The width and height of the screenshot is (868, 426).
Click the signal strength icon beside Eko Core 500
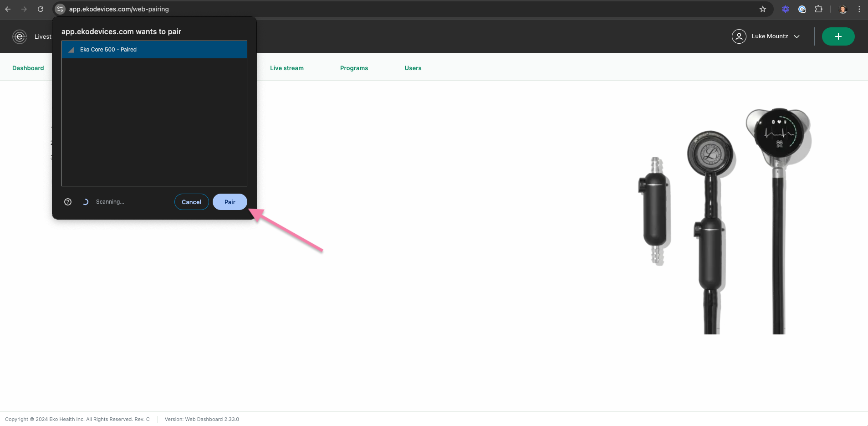click(x=71, y=50)
